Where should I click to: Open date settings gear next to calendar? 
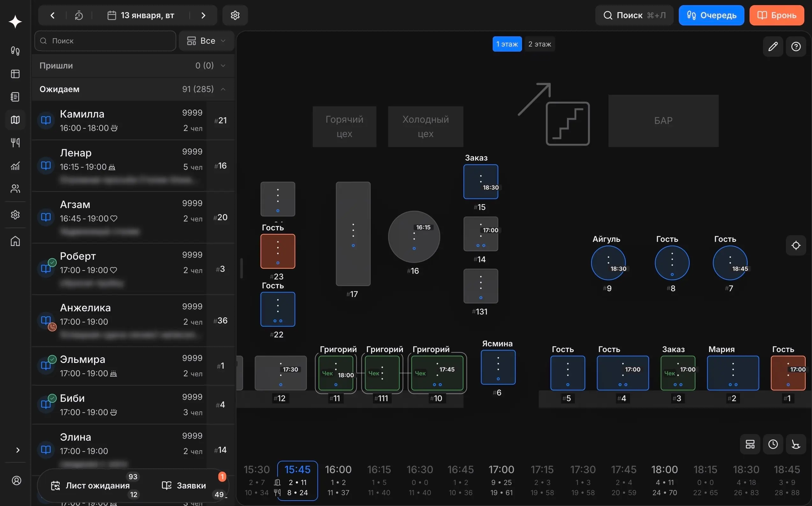235,15
